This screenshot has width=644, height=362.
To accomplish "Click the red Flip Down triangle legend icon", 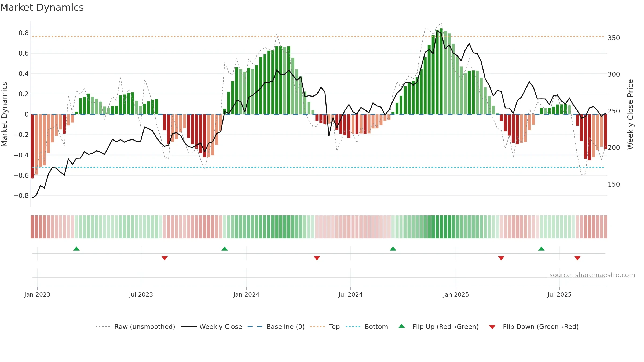I will (x=492, y=327).
